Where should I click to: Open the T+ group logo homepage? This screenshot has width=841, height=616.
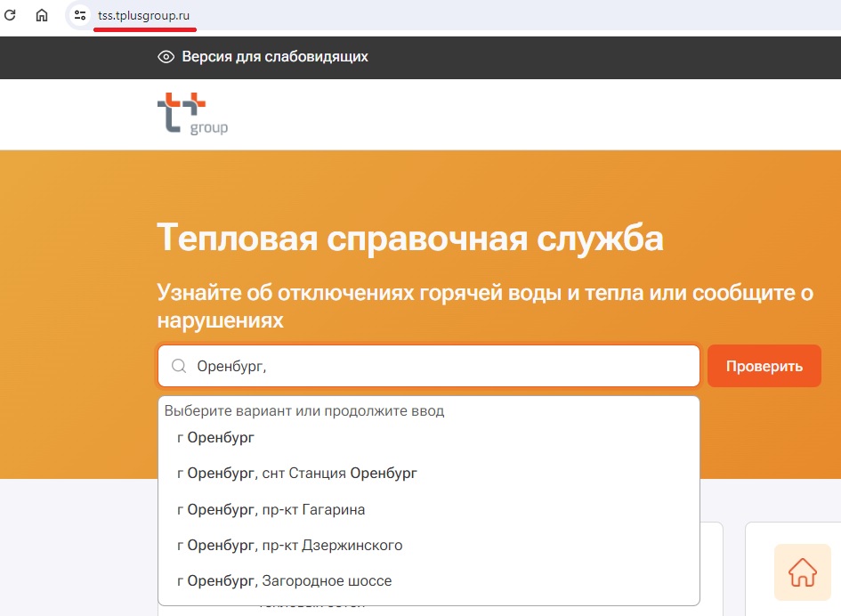click(191, 114)
